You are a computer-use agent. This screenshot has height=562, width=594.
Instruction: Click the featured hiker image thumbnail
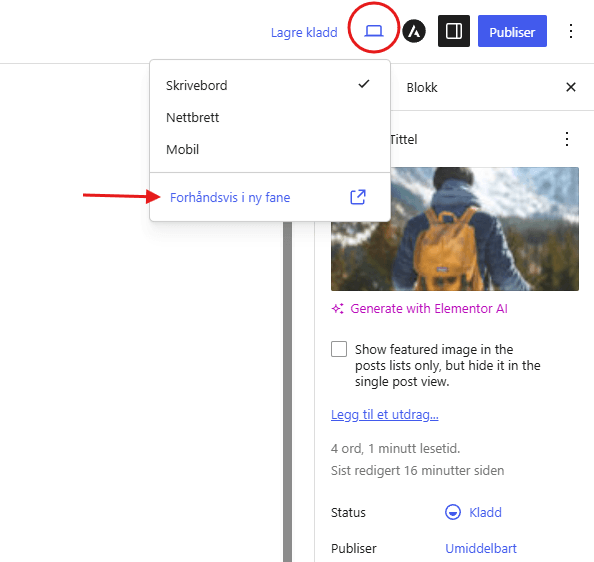point(455,229)
